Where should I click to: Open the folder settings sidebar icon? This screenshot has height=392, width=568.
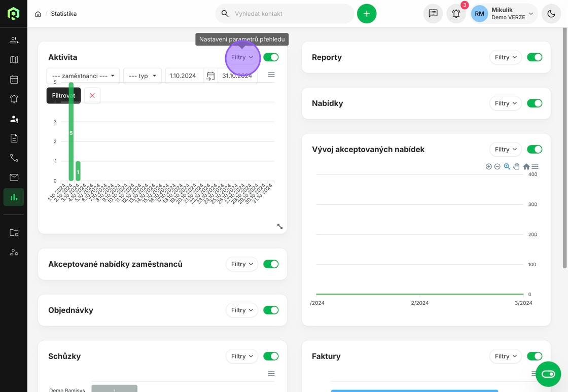point(14,233)
